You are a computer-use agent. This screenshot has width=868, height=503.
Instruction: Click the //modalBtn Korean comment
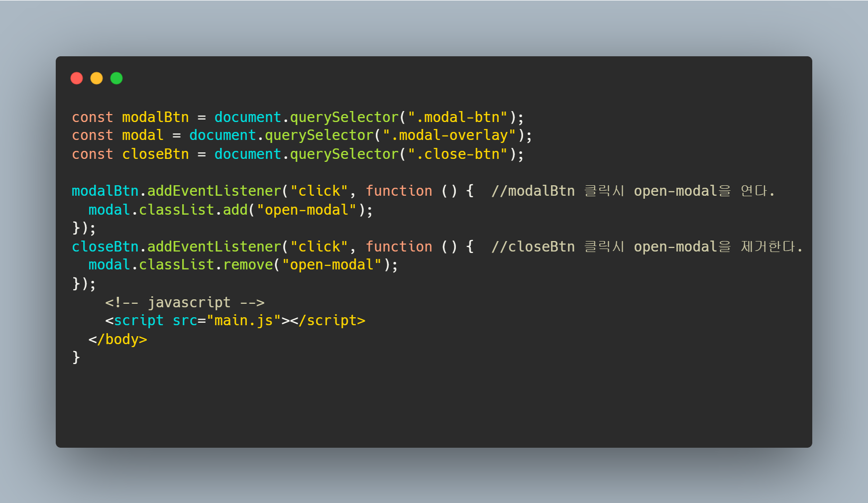633,191
